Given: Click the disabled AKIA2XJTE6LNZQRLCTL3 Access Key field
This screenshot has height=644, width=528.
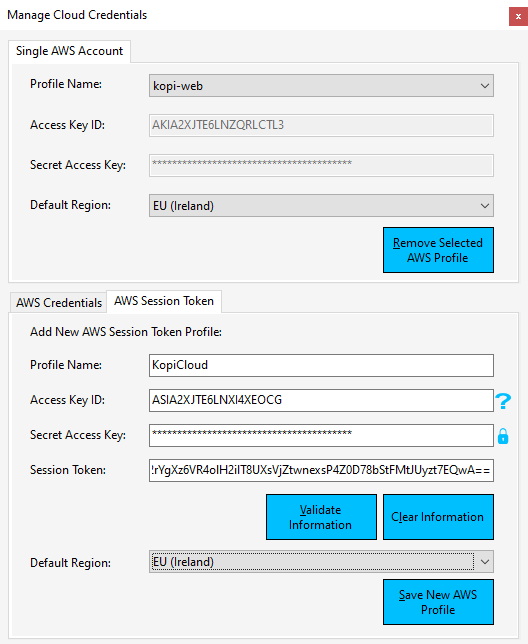Looking at the screenshot, I should [x=321, y=125].
